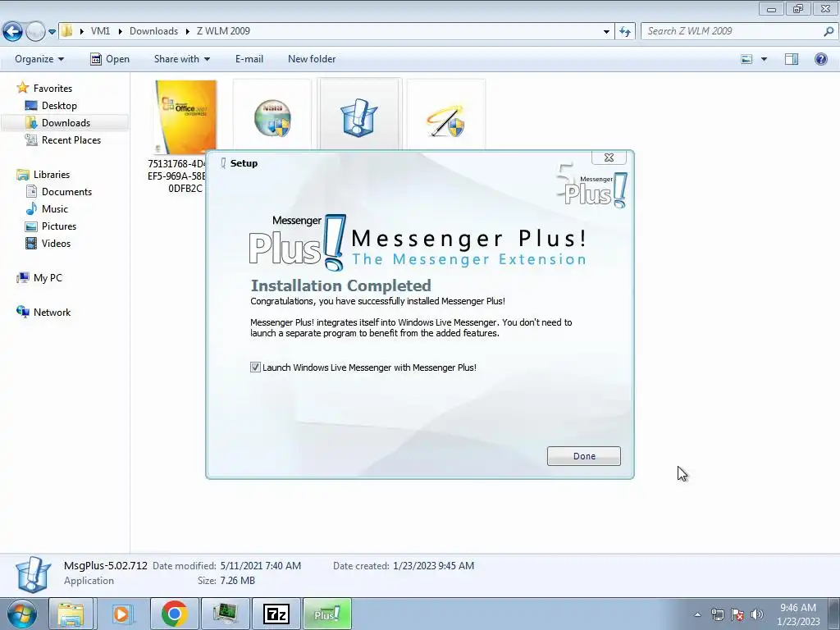
Task: Click Z WLM 2009 in address path
Action: (x=223, y=31)
